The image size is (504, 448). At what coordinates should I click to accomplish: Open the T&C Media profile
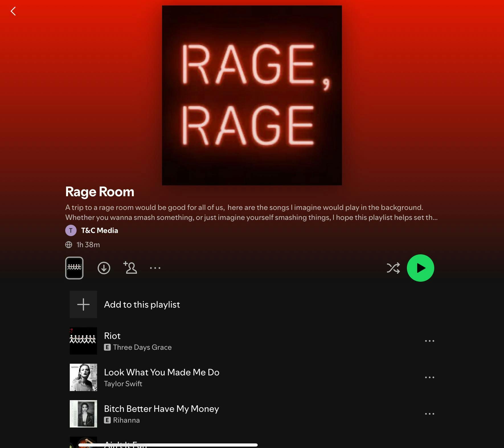pyautogui.click(x=99, y=230)
